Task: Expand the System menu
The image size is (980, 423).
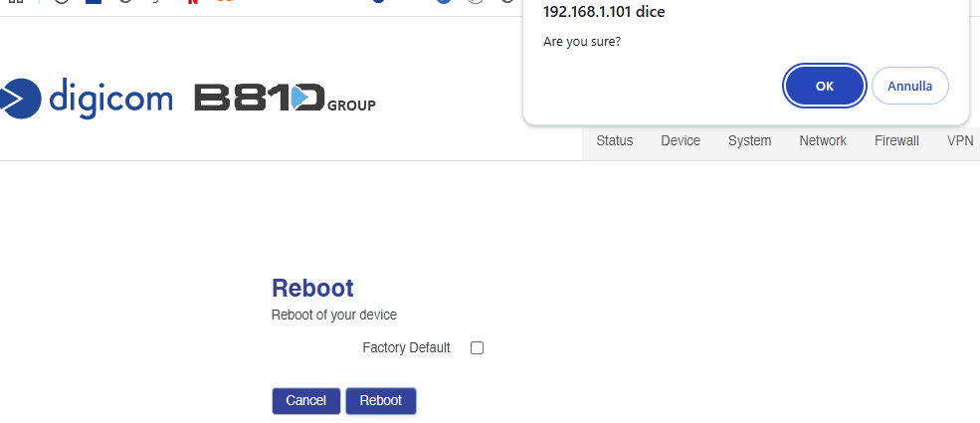Action: pyautogui.click(x=749, y=140)
